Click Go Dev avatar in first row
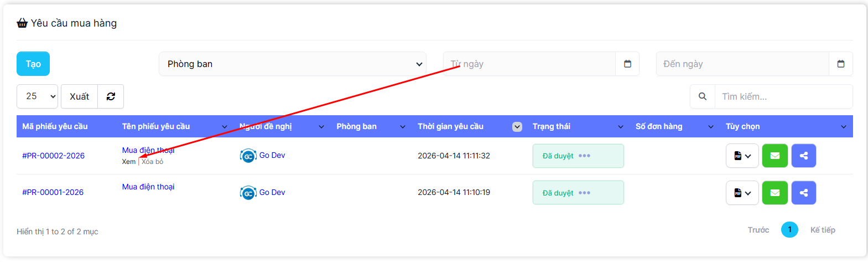The width and height of the screenshot is (868, 262). [x=248, y=156]
